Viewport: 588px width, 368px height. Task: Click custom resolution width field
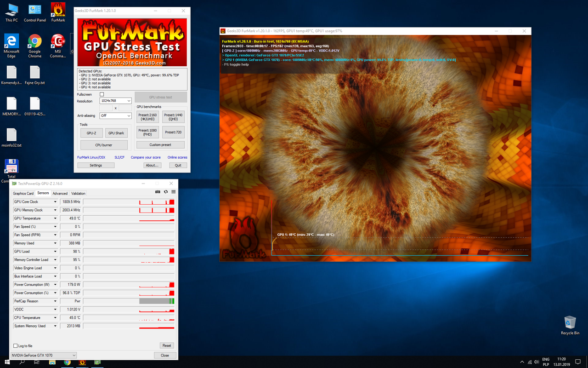click(106, 108)
